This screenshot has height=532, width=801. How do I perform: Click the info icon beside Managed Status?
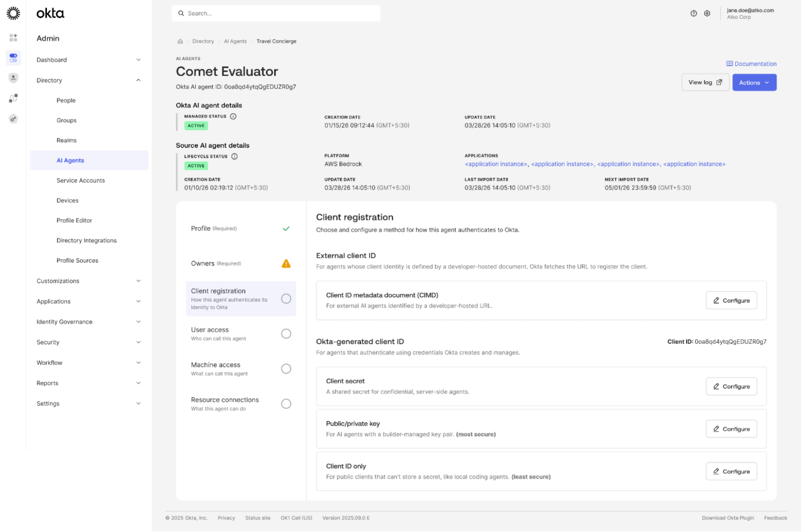tap(233, 116)
